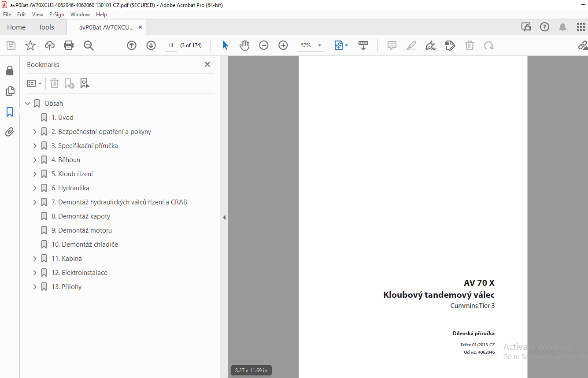Viewport: 588px width, 378px height.
Task: Switch to the Home tab
Action: click(16, 27)
